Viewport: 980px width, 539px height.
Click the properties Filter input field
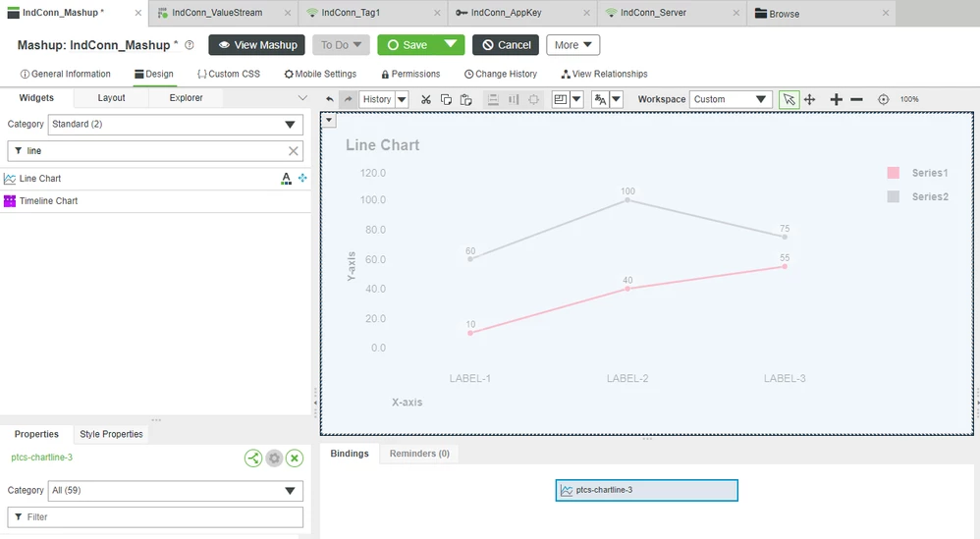[155, 517]
